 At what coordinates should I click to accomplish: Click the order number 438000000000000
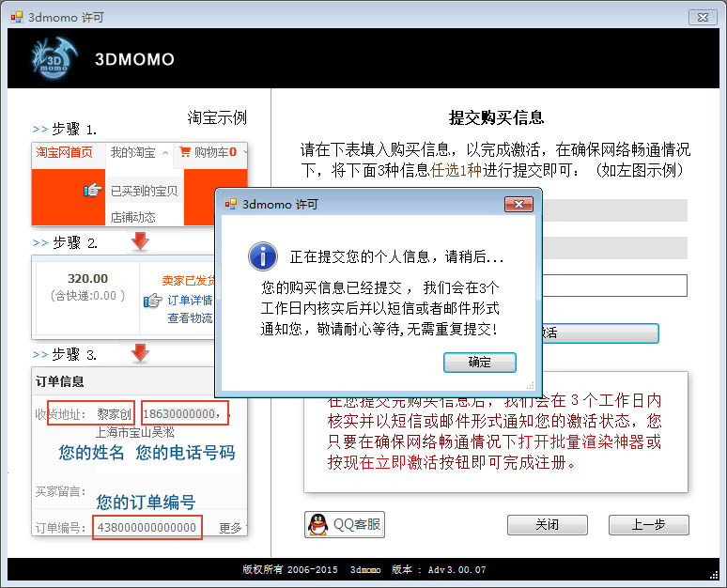147,527
